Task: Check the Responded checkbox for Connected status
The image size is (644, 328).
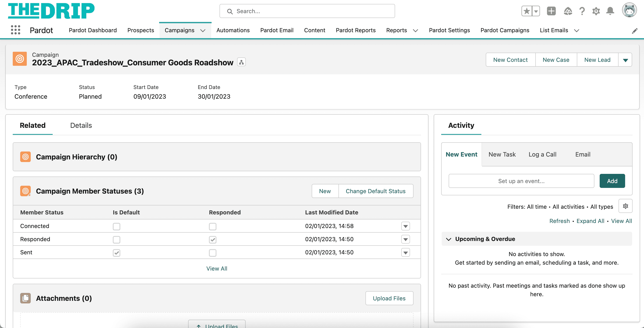Action: [x=212, y=226]
